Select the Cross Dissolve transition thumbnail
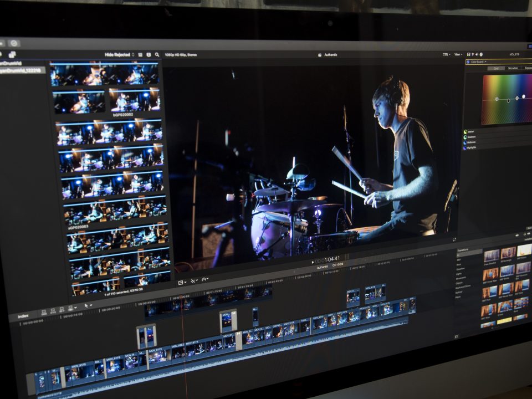532x399 pixels. tap(492, 255)
